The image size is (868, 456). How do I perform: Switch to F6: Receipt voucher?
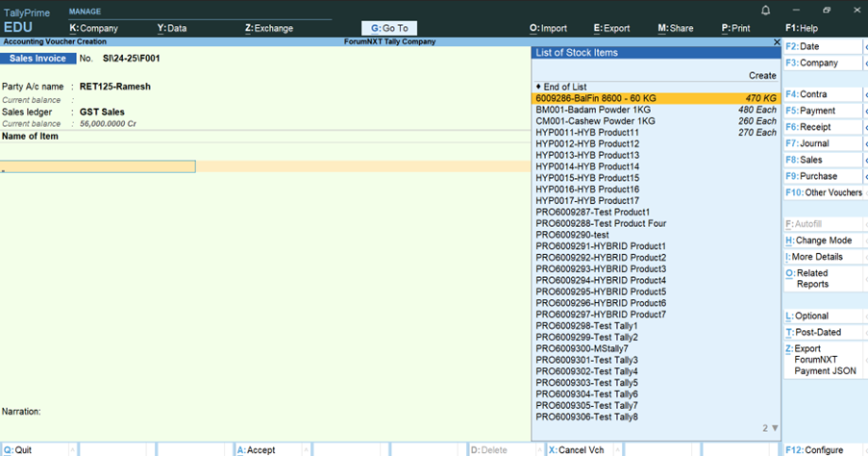(823, 127)
